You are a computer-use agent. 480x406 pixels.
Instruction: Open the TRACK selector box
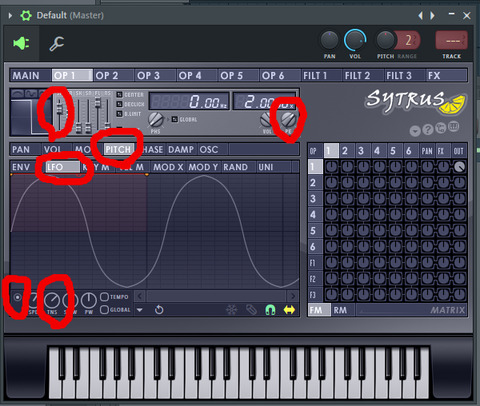coord(451,41)
